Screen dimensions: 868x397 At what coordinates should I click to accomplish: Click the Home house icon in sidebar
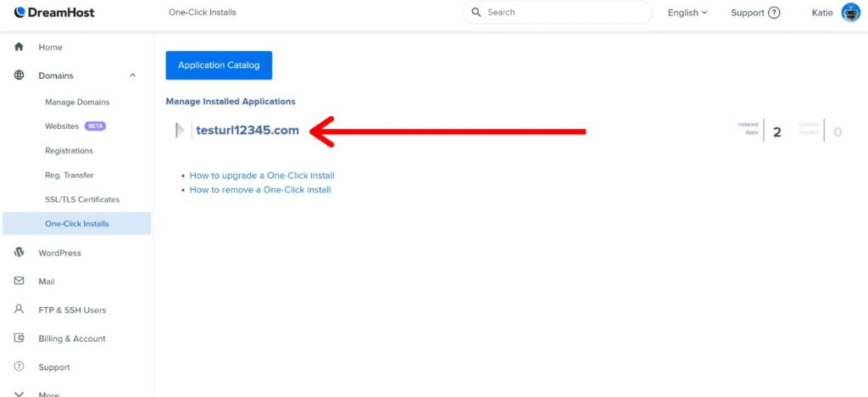(x=19, y=47)
